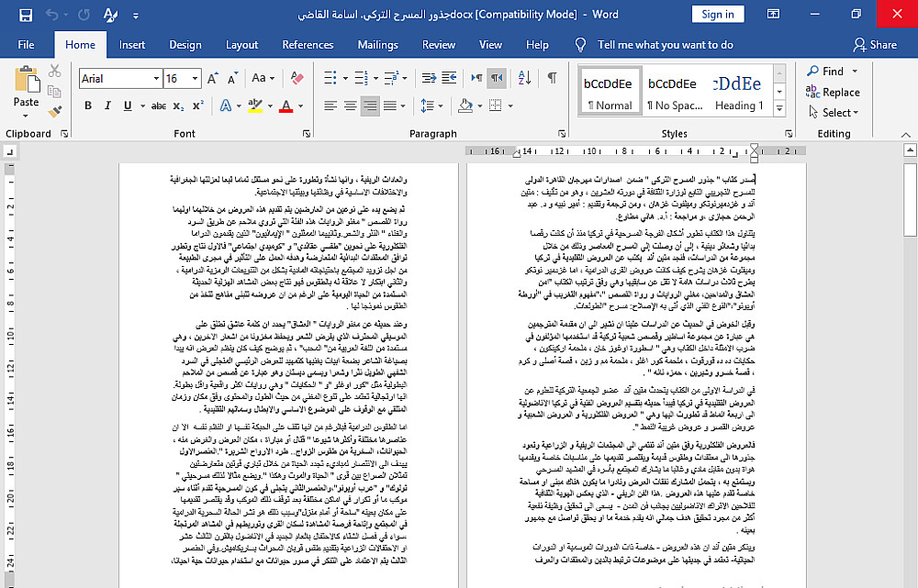
Task: Click the Sign in button
Action: (x=718, y=14)
